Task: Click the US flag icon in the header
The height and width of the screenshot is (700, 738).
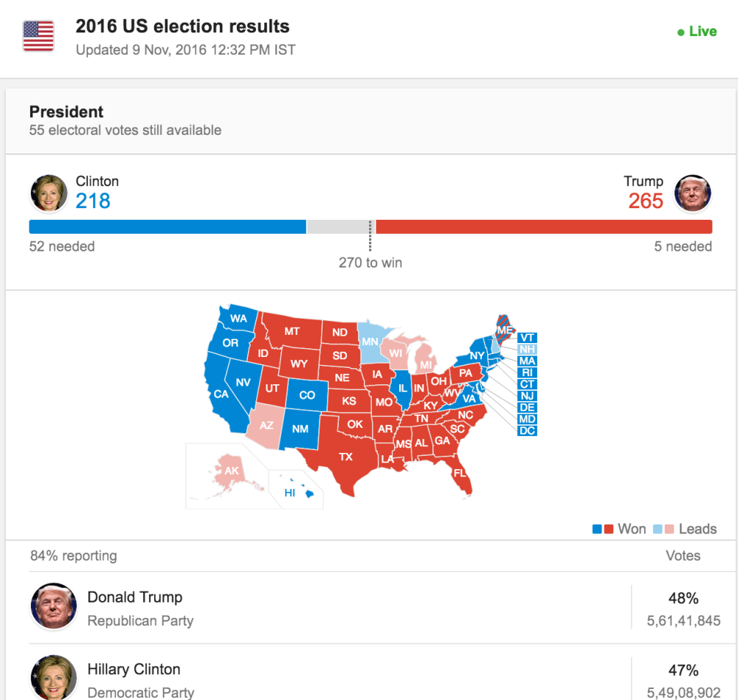Action: (38, 34)
